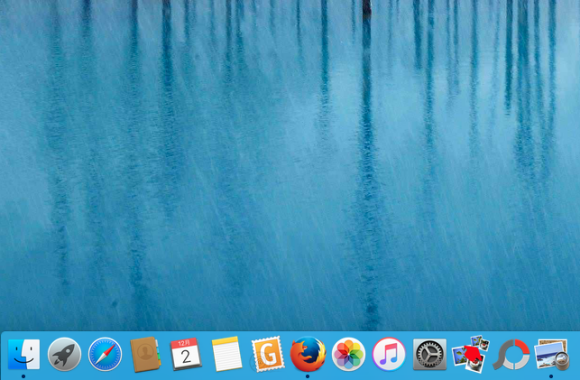Screen dimensions: 580x380
Task: Launch iTunes music note icon
Action: pyautogui.click(x=389, y=354)
